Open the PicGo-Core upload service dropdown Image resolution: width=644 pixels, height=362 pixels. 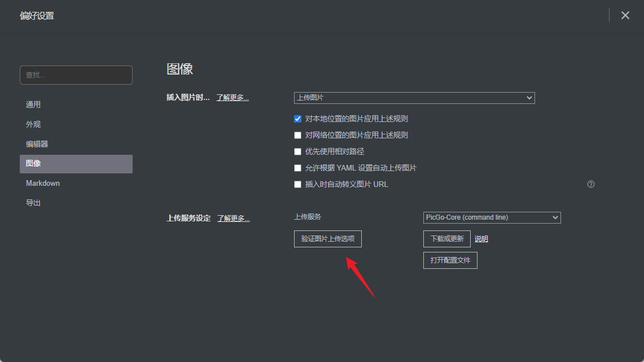(492, 217)
